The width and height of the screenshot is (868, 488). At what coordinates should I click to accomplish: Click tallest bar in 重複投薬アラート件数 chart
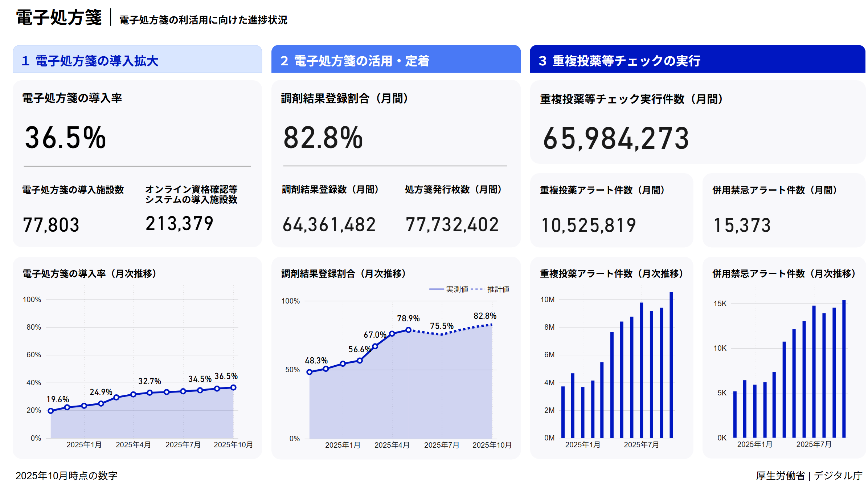pos(671,364)
